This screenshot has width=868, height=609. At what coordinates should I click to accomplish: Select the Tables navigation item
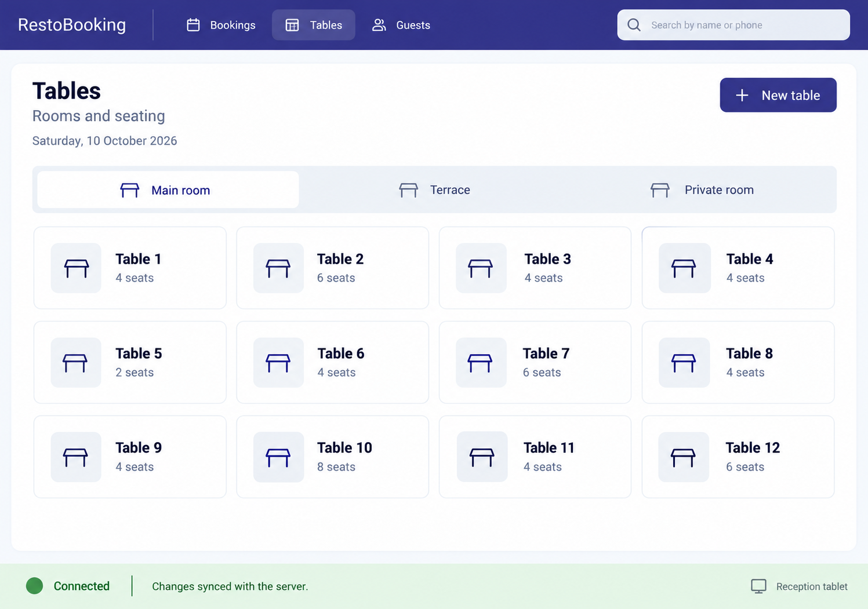314,25
